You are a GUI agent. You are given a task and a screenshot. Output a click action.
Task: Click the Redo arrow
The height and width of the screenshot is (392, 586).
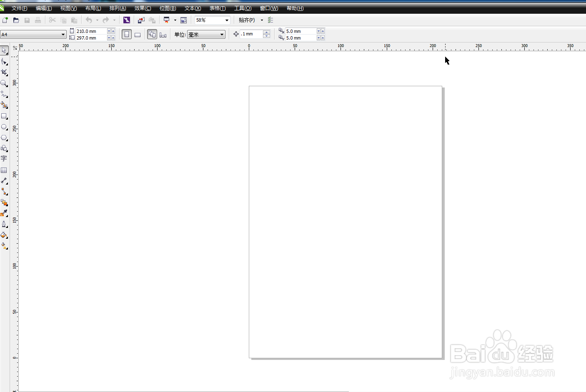pos(106,20)
